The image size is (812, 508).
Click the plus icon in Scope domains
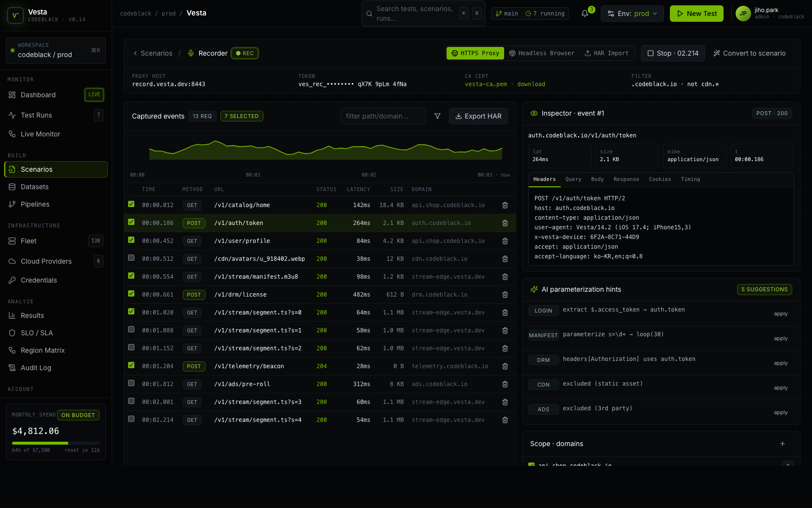coord(782,444)
